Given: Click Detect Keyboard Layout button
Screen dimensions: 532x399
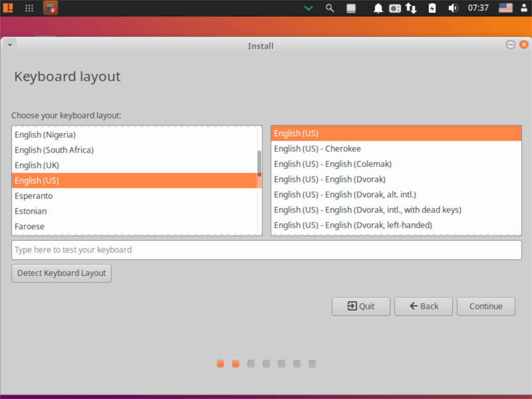Looking at the screenshot, I should click(62, 273).
